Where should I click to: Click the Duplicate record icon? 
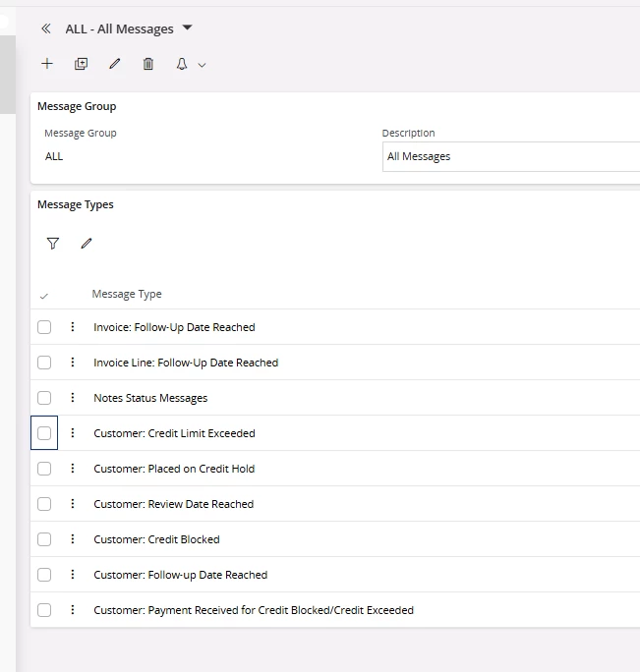[x=81, y=64]
